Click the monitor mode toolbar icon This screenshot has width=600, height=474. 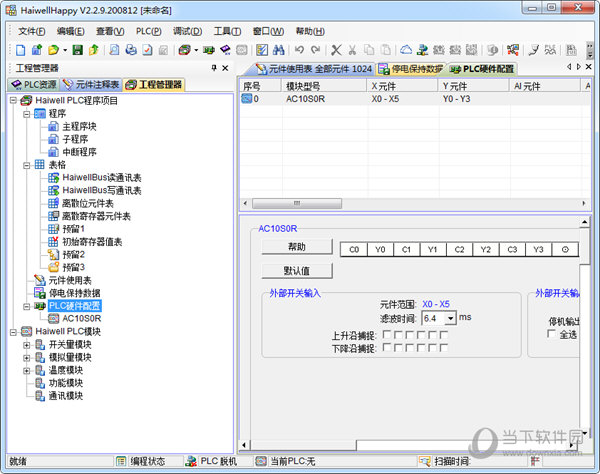[512, 50]
